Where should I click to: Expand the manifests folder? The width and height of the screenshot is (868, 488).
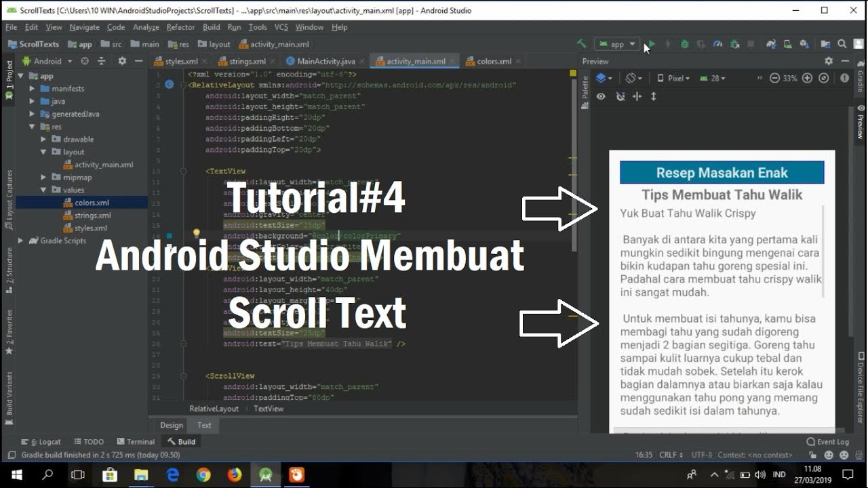coord(32,89)
